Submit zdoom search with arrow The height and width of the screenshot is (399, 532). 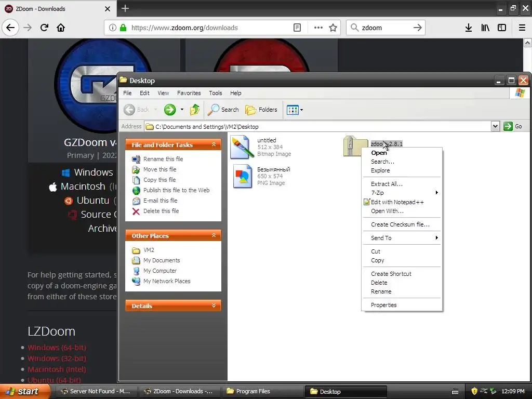[417, 28]
